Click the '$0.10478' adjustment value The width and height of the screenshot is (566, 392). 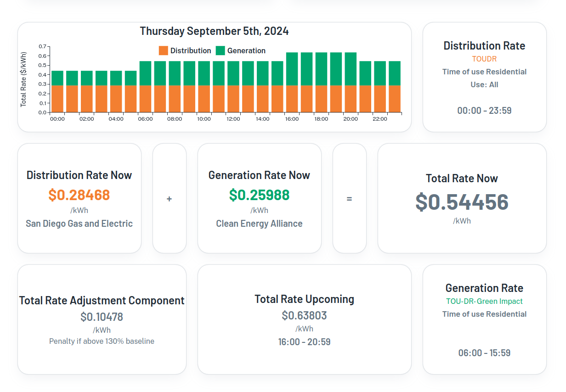[102, 317]
